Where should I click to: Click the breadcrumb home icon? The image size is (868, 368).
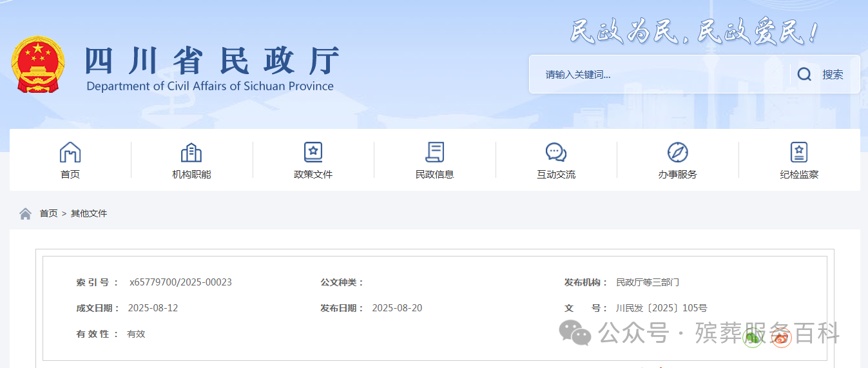tap(25, 213)
